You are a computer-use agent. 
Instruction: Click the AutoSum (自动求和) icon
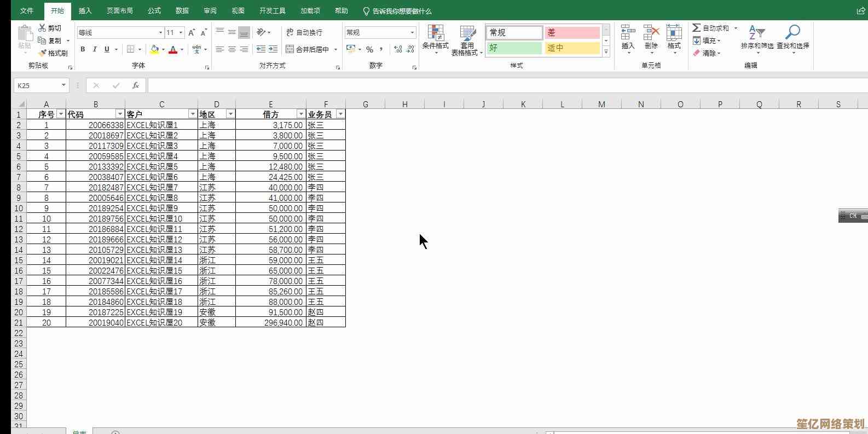(x=697, y=28)
